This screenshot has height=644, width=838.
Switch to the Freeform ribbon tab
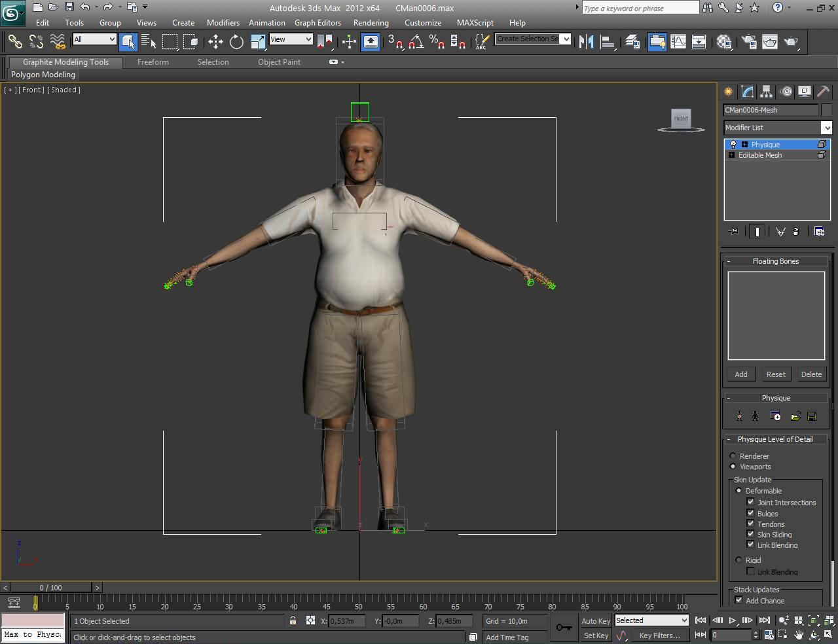pos(153,62)
